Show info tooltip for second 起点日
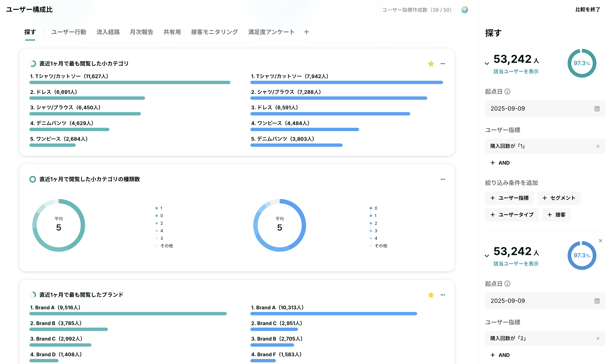 pyautogui.click(x=507, y=284)
